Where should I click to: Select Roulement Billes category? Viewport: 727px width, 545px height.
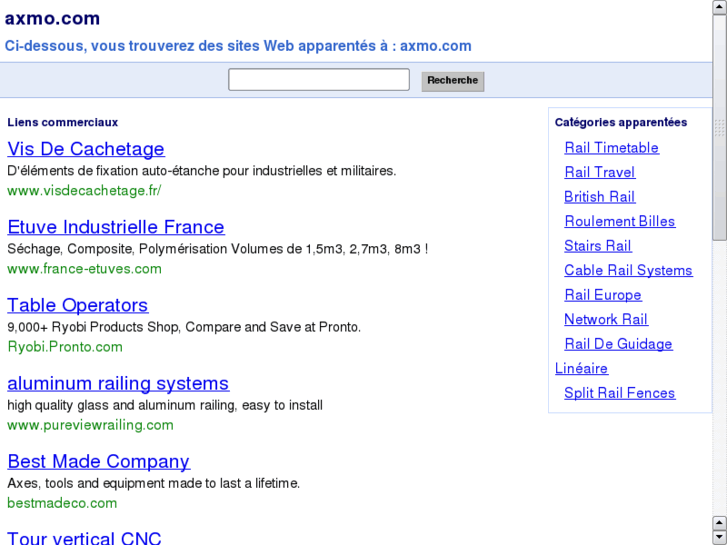click(x=619, y=222)
